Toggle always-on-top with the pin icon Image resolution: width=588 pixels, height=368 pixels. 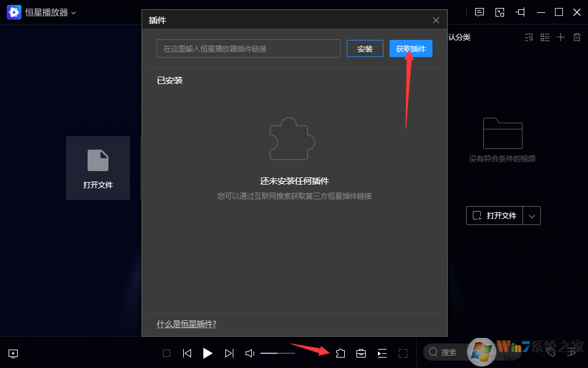[519, 12]
